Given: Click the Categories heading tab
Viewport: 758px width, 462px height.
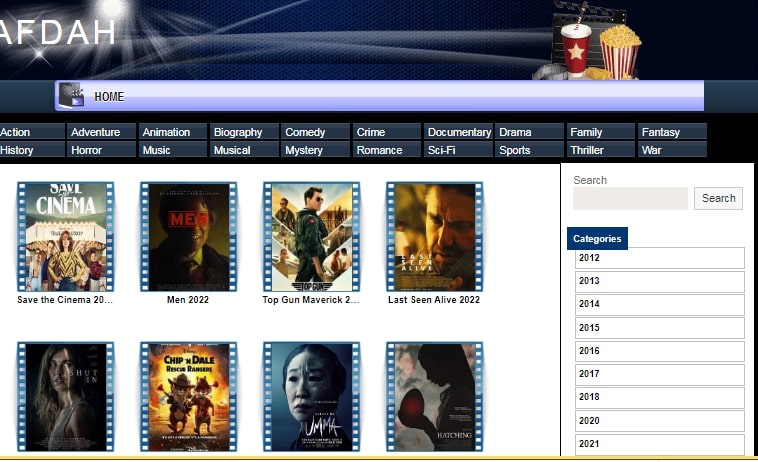Looking at the screenshot, I should point(598,239).
